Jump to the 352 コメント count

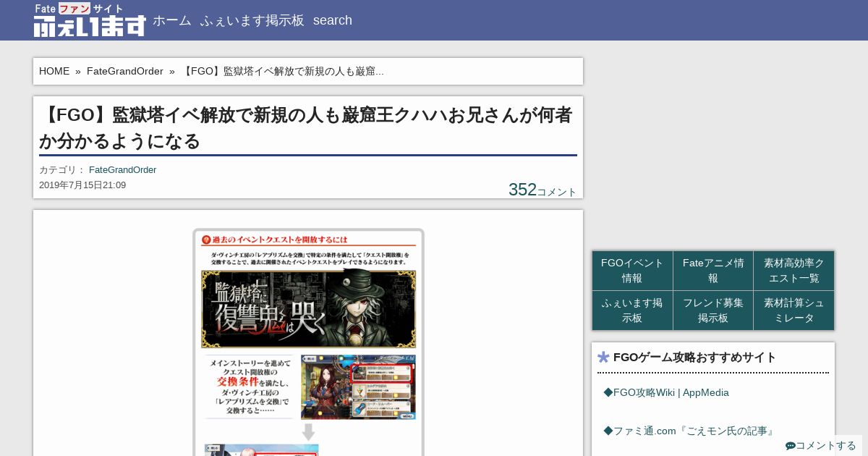542,190
